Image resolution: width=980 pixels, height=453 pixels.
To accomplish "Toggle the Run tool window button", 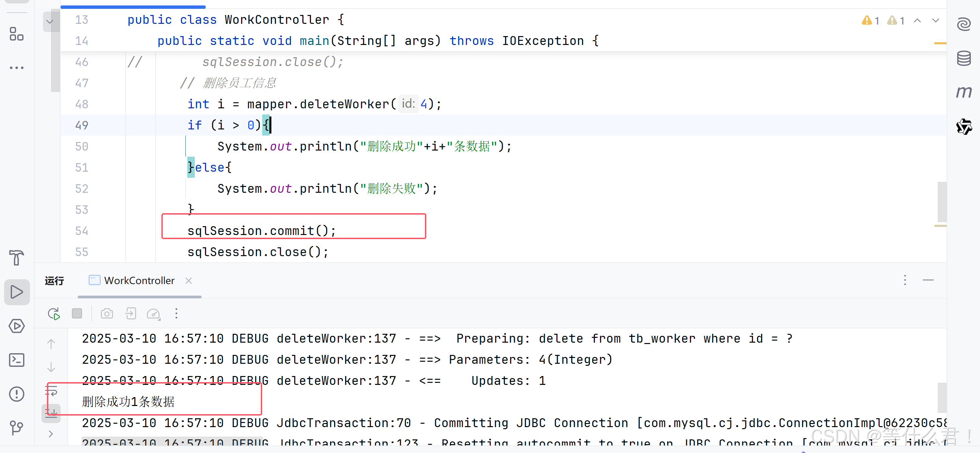I will point(16,292).
